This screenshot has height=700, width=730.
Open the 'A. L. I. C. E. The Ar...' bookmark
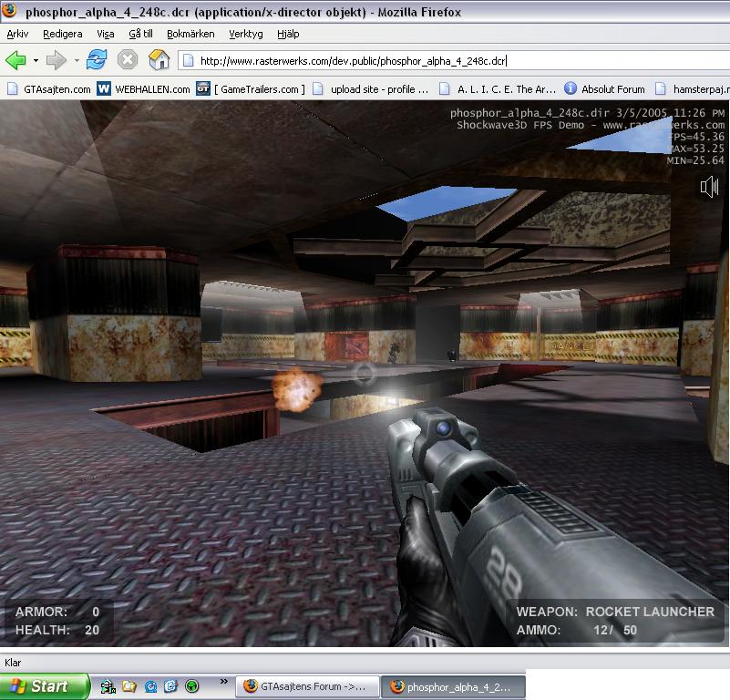pos(498,89)
